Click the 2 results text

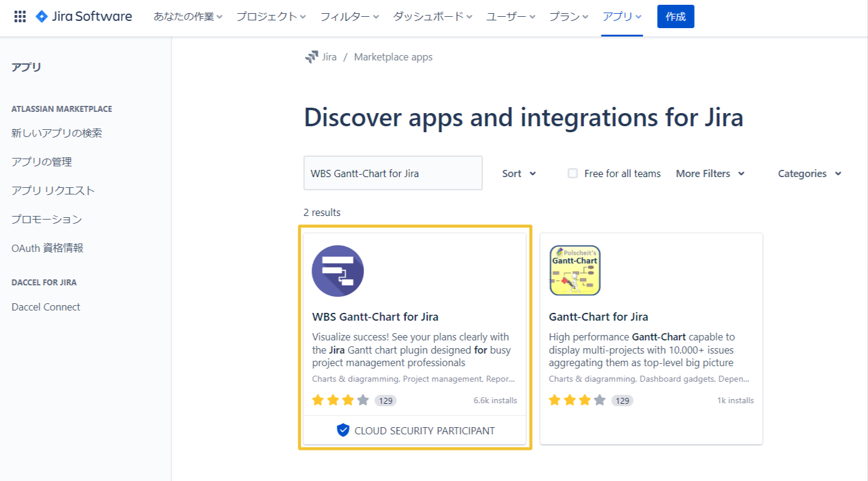pos(322,212)
